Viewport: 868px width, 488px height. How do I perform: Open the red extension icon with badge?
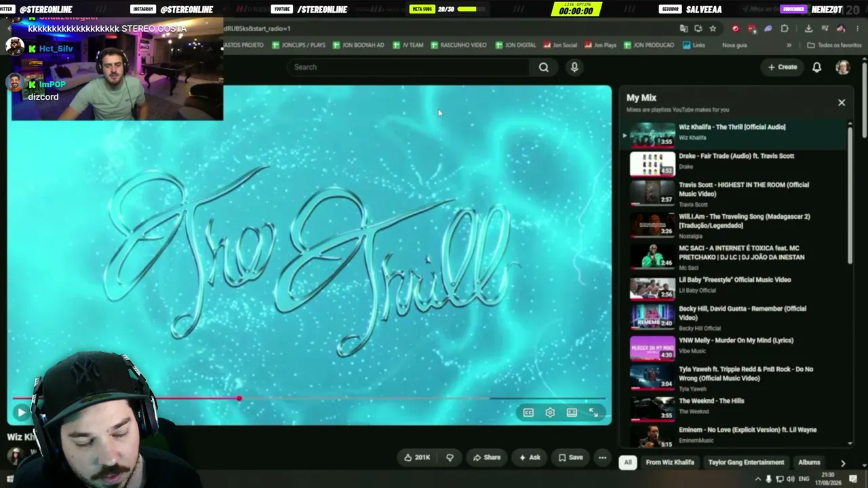coord(752,28)
